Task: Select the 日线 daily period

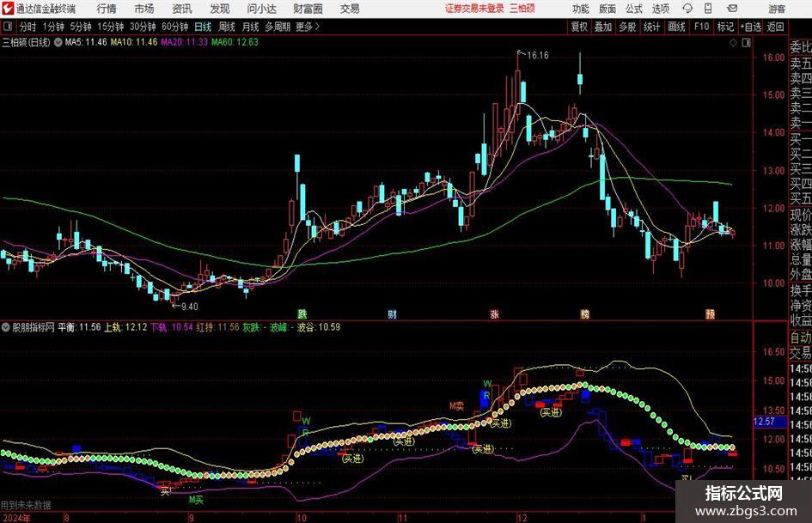Action: coord(203,27)
